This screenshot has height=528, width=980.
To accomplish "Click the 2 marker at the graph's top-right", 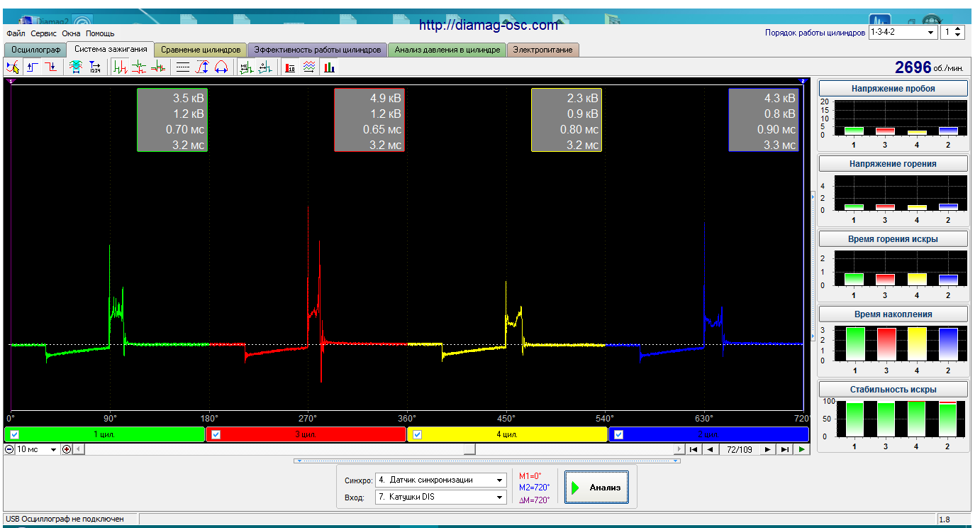I will [x=803, y=82].
